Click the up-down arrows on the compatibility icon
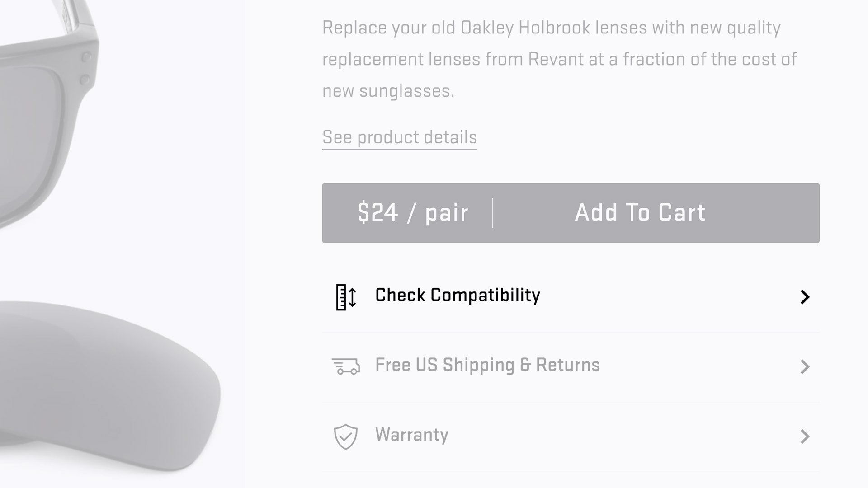 (352, 297)
